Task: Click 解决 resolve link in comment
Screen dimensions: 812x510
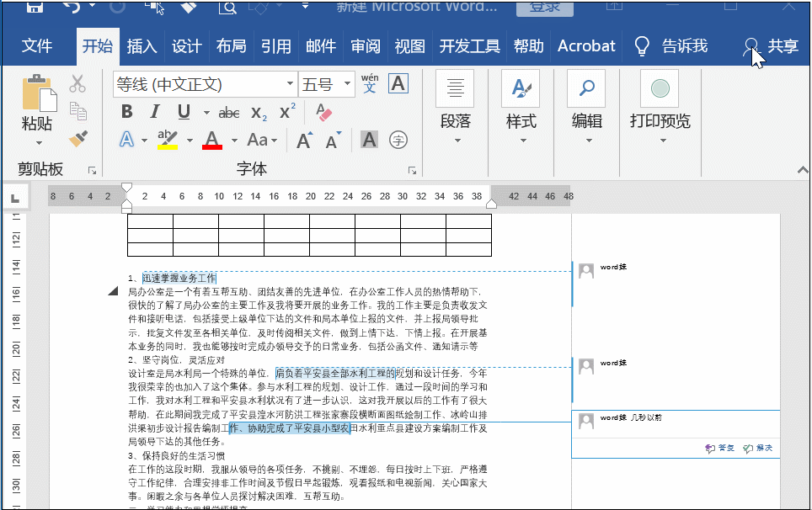Action: [x=757, y=448]
